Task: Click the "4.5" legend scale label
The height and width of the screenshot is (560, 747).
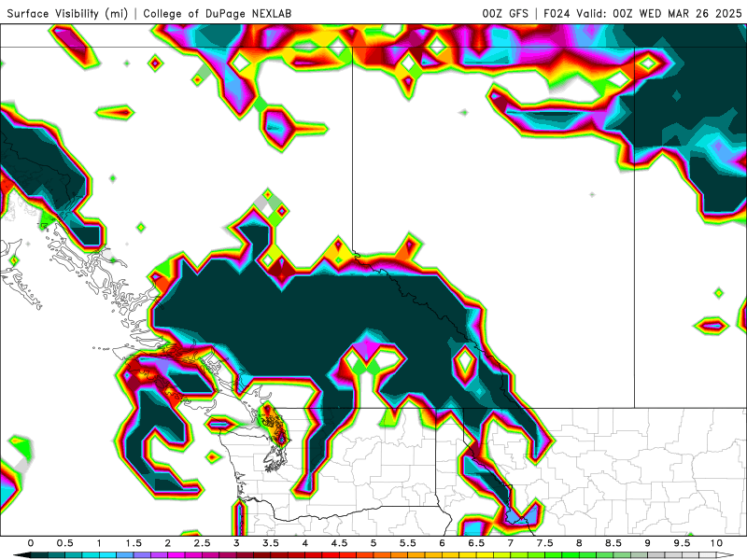Action: (x=339, y=543)
